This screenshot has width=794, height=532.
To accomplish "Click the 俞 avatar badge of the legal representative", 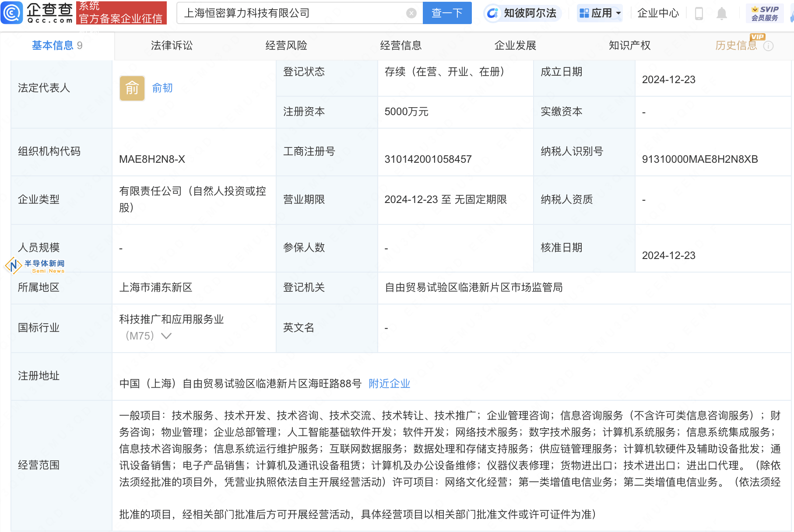I will point(132,88).
